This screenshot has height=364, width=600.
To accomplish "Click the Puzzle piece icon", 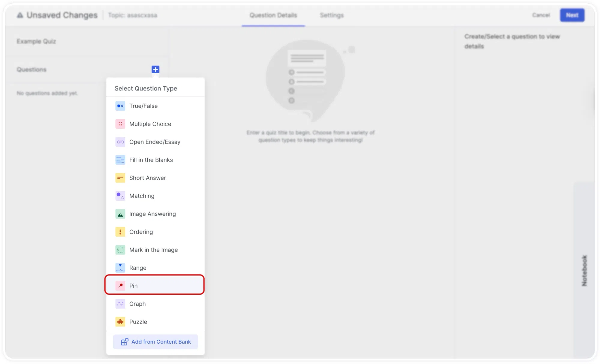I will 120,322.
